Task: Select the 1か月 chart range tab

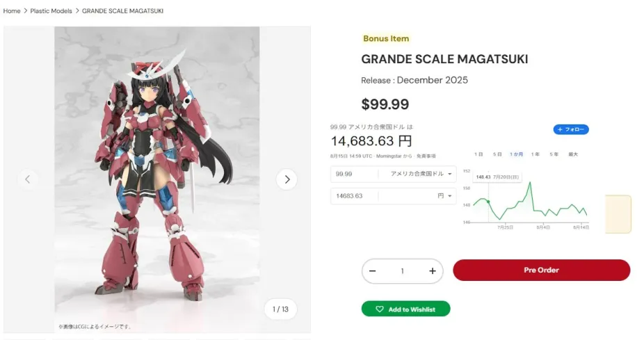Action: click(x=516, y=154)
